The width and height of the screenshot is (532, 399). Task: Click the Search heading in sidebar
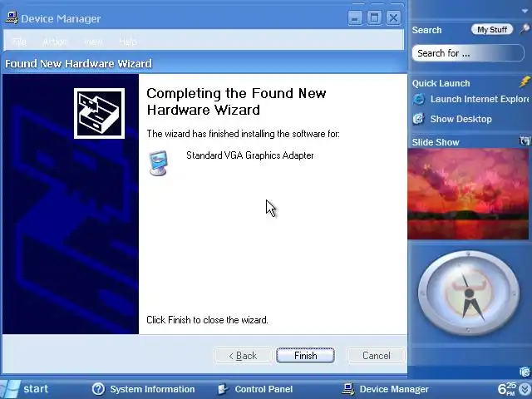[426, 30]
